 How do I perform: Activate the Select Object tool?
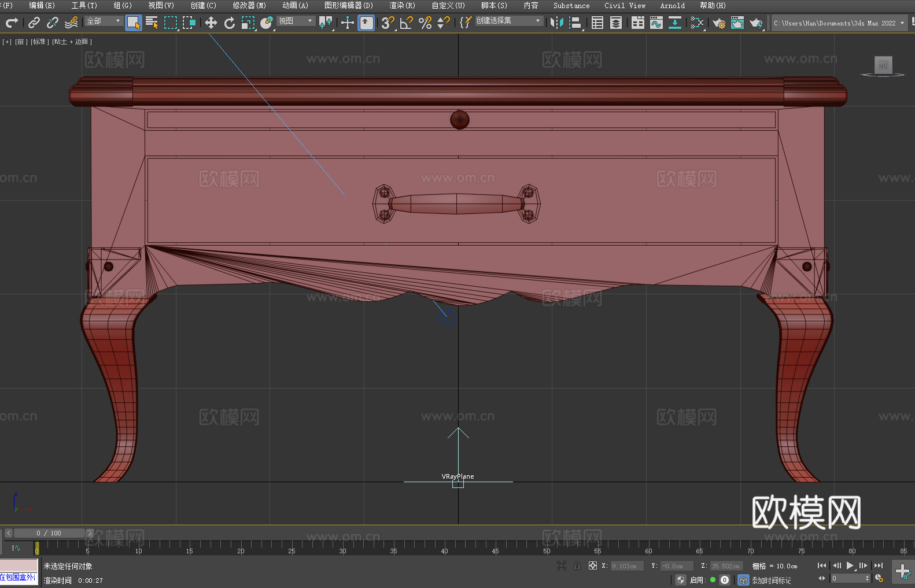[134, 23]
